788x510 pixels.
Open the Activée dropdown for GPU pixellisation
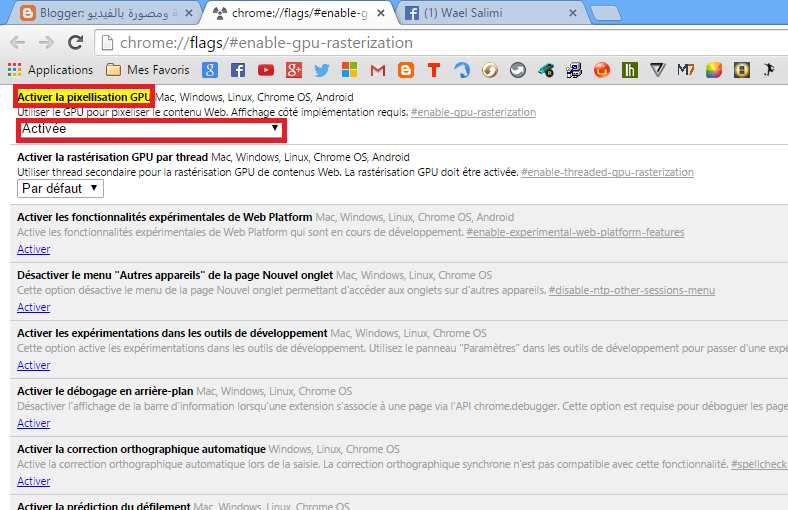tap(150, 129)
